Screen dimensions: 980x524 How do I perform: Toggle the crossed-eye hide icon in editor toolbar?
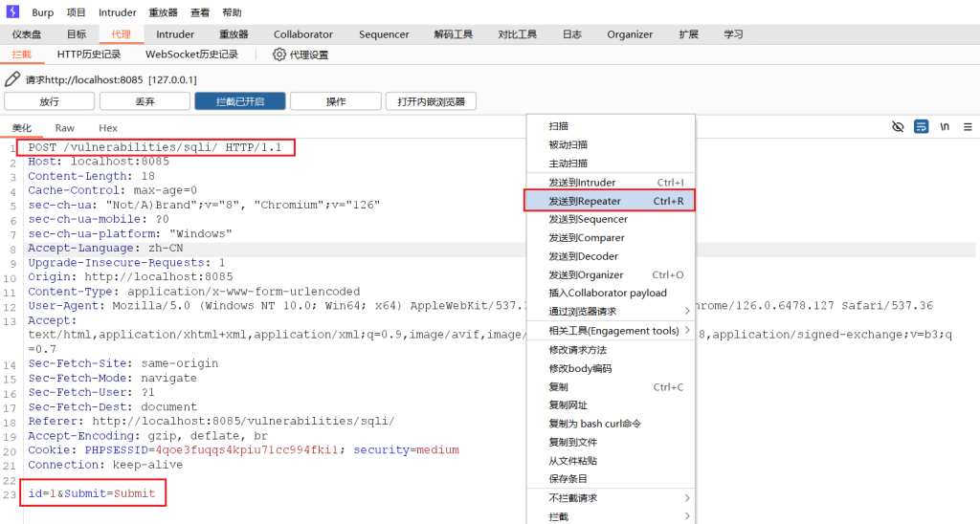click(898, 127)
